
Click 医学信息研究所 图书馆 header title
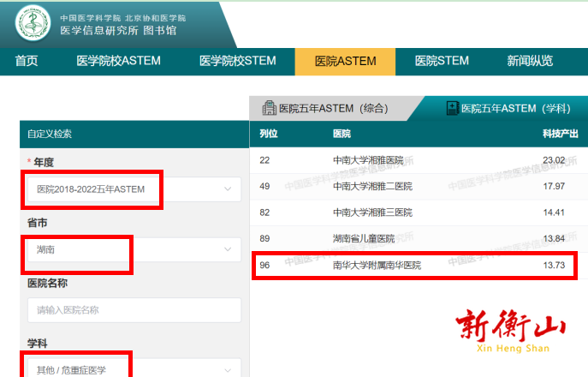[118, 30]
